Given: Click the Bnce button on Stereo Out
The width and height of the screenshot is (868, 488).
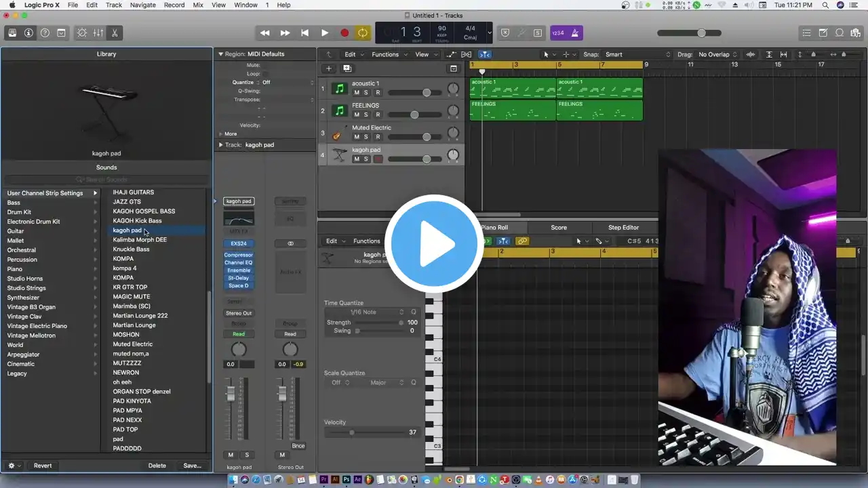Looking at the screenshot, I should (298, 446).
